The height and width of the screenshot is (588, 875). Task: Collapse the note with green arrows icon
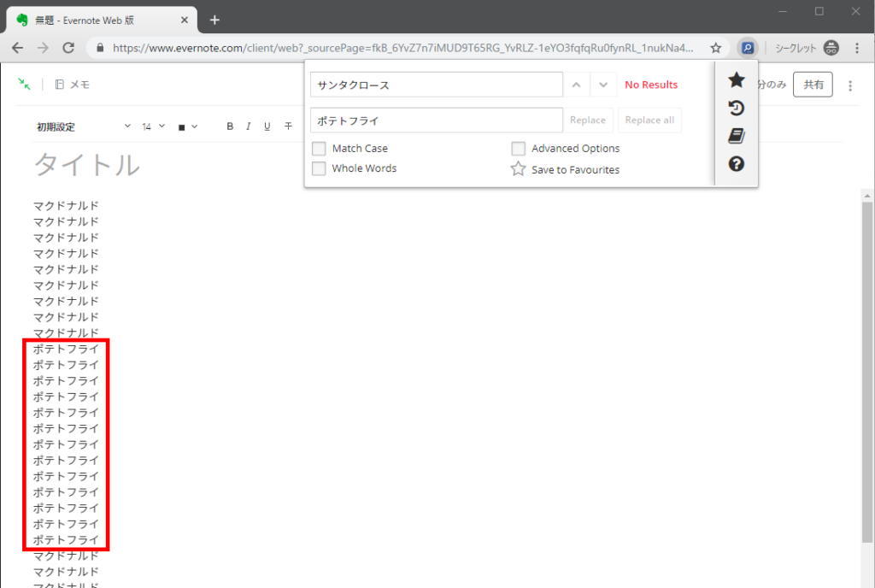pyautogui.click(x=24, y=85)
